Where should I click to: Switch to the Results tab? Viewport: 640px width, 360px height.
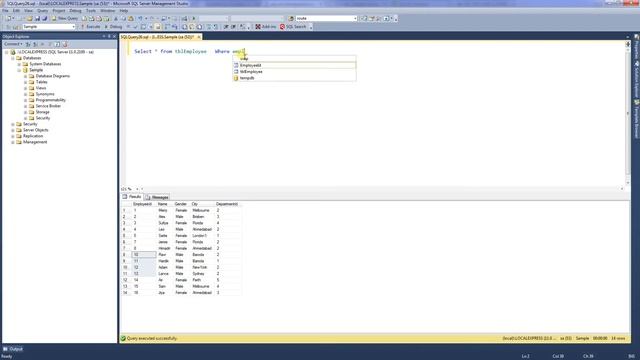[132, 197]
